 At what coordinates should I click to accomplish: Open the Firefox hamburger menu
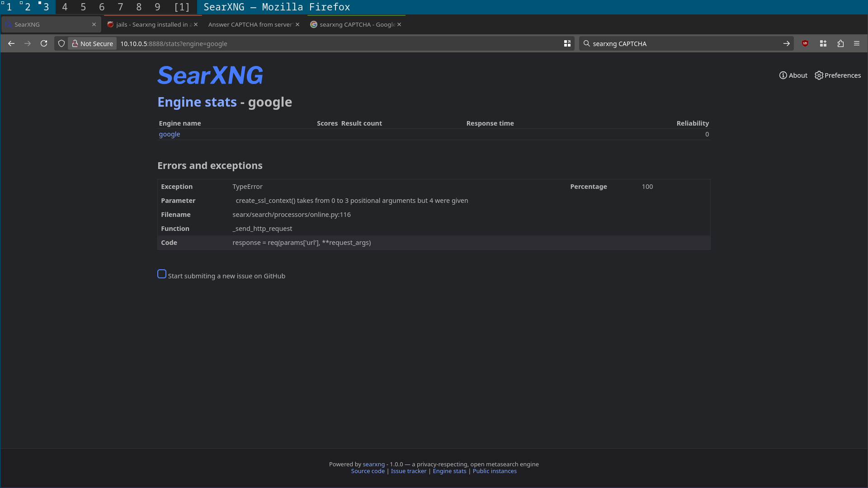click(857, 43)
